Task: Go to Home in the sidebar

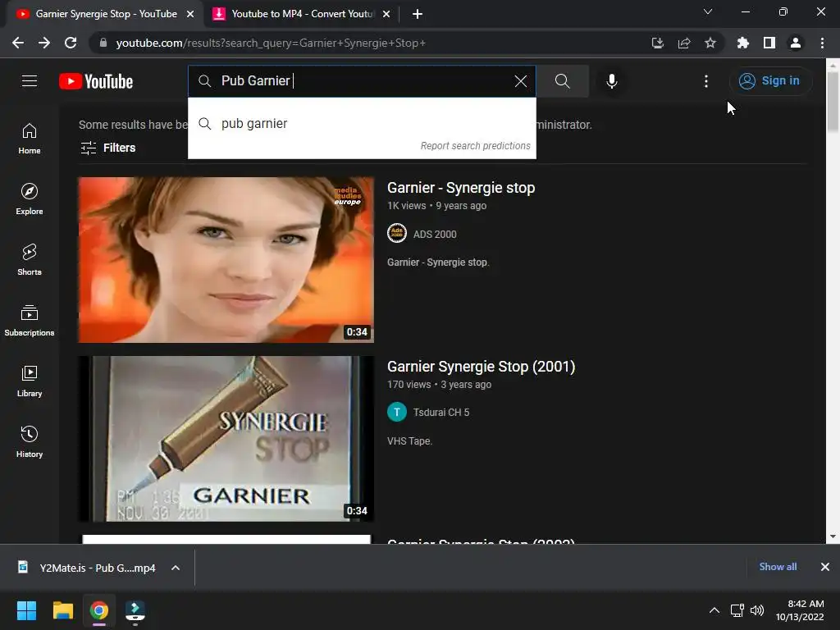Action: coord(30,139)
